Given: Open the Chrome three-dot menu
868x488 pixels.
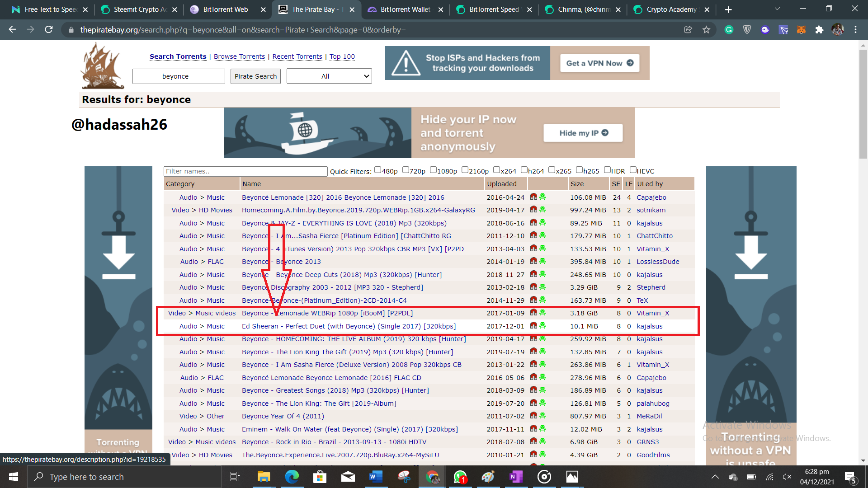Looking at the screenshot, I should click(855, 30).
